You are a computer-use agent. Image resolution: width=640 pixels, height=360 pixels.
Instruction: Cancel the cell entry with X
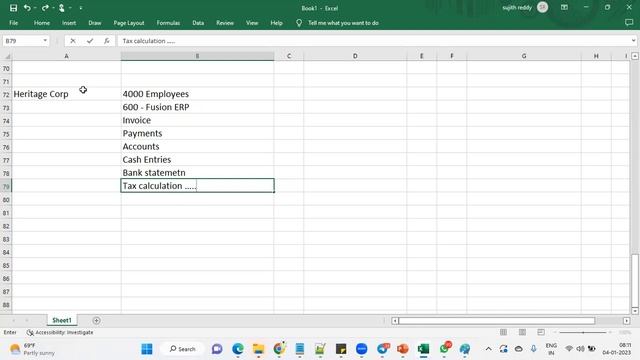73,41
